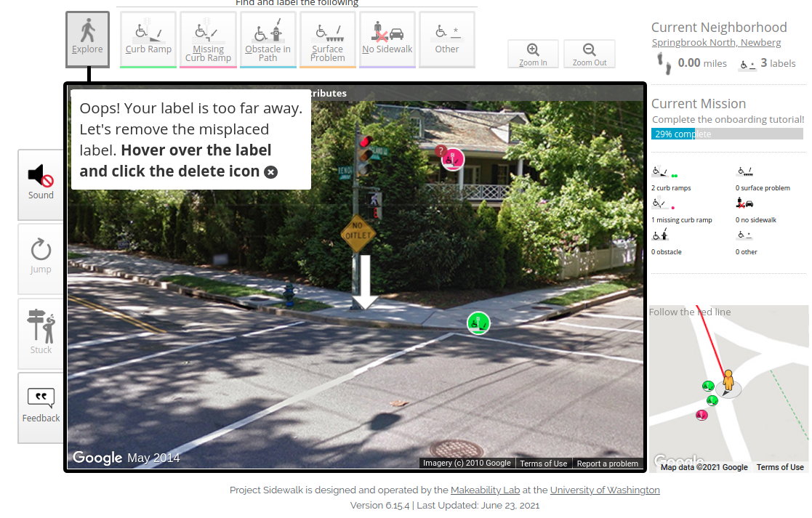Activate Explore mode

(87, 39)
